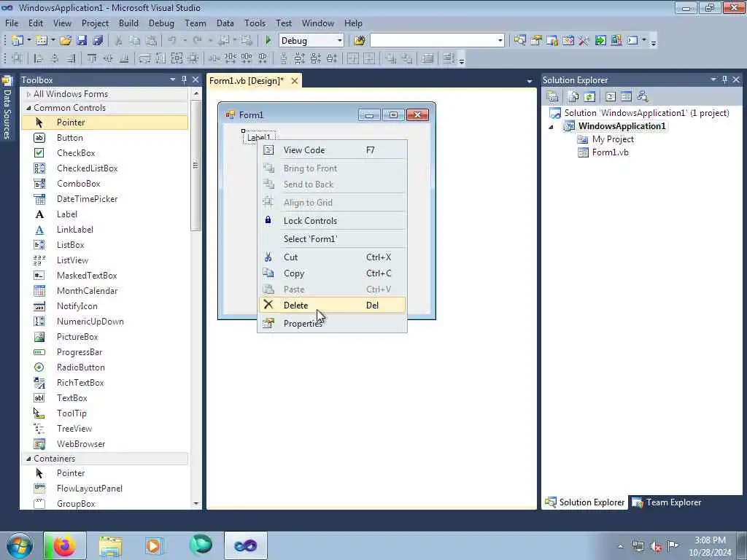Open the Properties Window toolbar icon
The height and width of the screenshot is (560, 747).
tap(536, 41)
